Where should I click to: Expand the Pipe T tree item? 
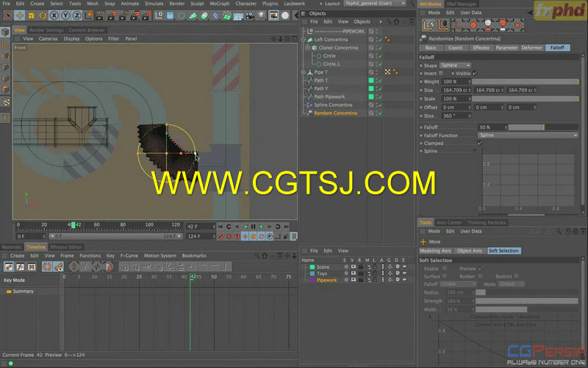pyautogui.click(x=304, y=72)
